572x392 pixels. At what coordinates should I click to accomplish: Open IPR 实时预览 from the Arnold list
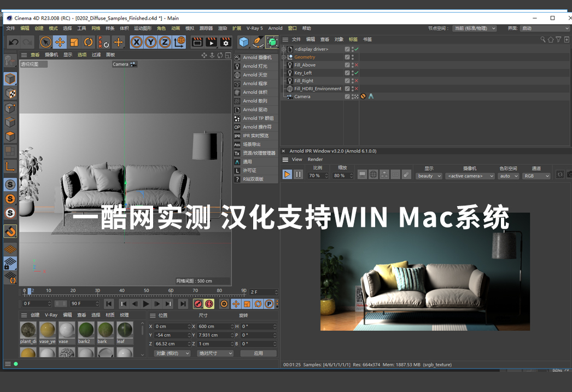[x=255, y=136]
